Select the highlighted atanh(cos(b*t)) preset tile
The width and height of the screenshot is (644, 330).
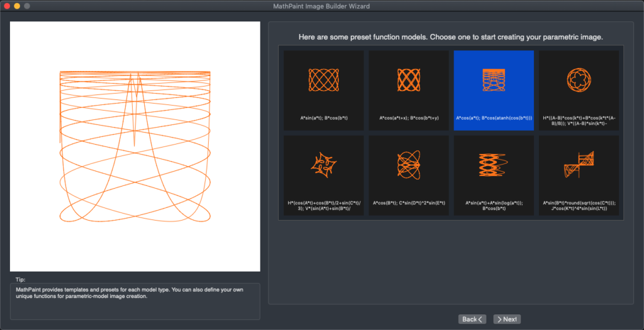[494, 91]
